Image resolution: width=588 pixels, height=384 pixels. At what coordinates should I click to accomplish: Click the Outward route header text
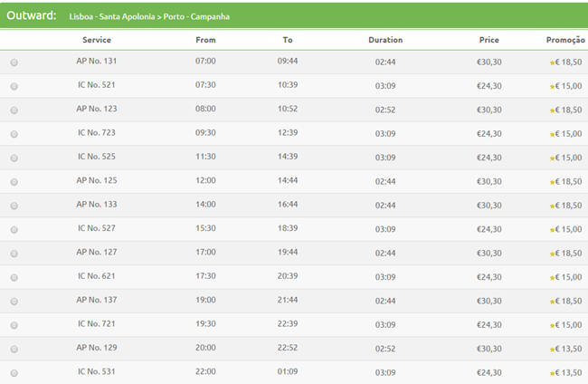pos(149,16)
